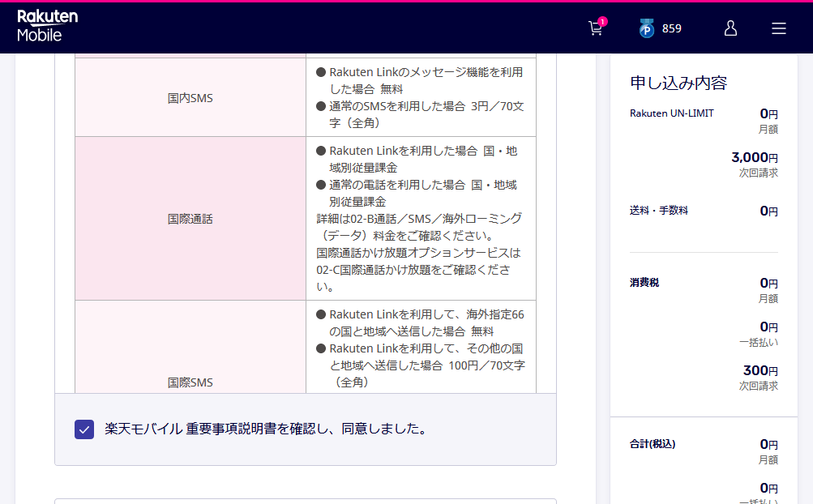
Task: Click the 0円 amount beside Rakuten UN-LIMIT
Action: pyautogui.click(x=769, y=113)
